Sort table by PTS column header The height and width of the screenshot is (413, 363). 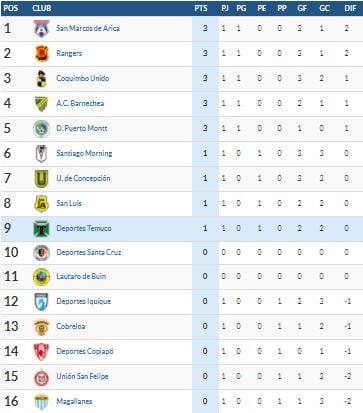coord(201,8)
